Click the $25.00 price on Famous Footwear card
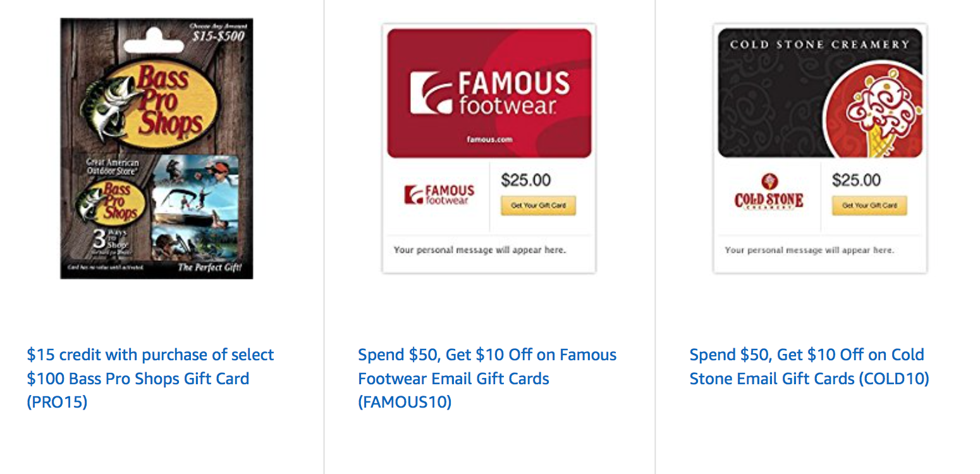The width and height of the screenshot is (980, 474). click(x=525, y=180)
